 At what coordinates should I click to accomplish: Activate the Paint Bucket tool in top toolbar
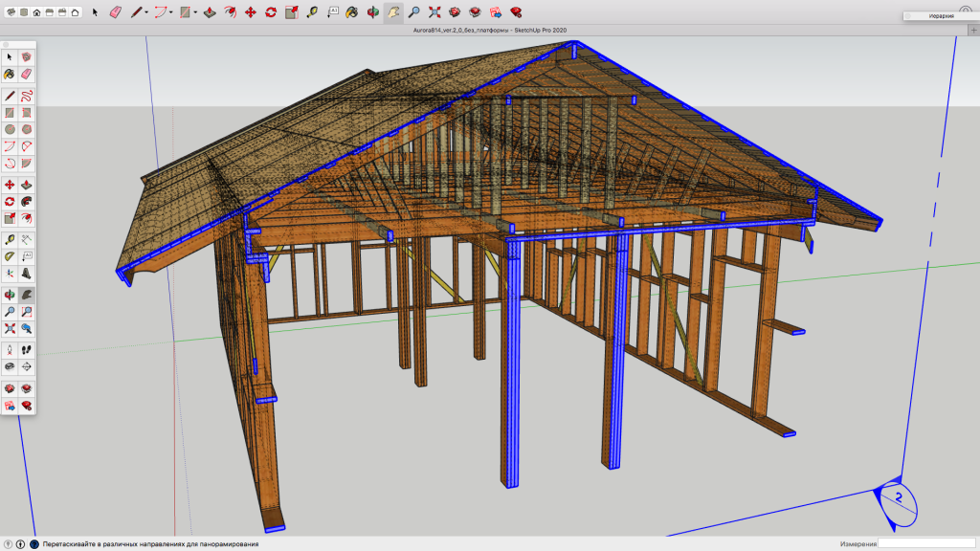(x=352, y=12)
